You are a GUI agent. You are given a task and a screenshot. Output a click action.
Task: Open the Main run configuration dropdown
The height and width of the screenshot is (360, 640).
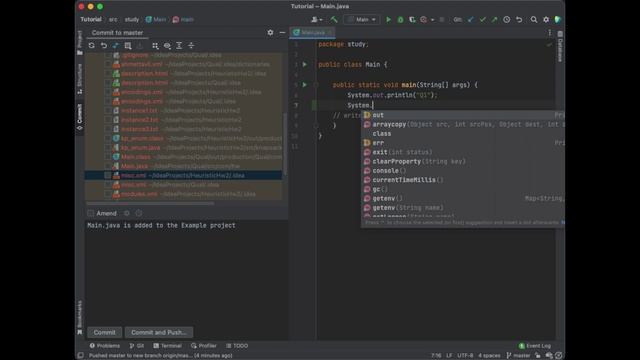click(x=362, y=19)
